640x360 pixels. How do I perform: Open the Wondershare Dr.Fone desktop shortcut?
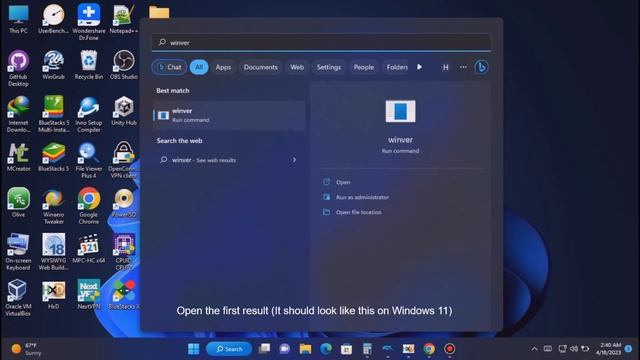pos(89,22)
